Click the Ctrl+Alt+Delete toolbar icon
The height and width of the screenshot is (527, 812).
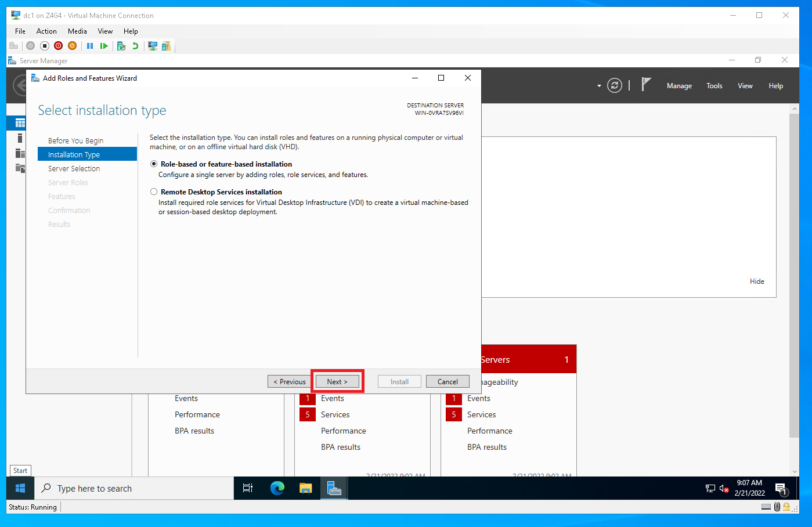[14, 46]
